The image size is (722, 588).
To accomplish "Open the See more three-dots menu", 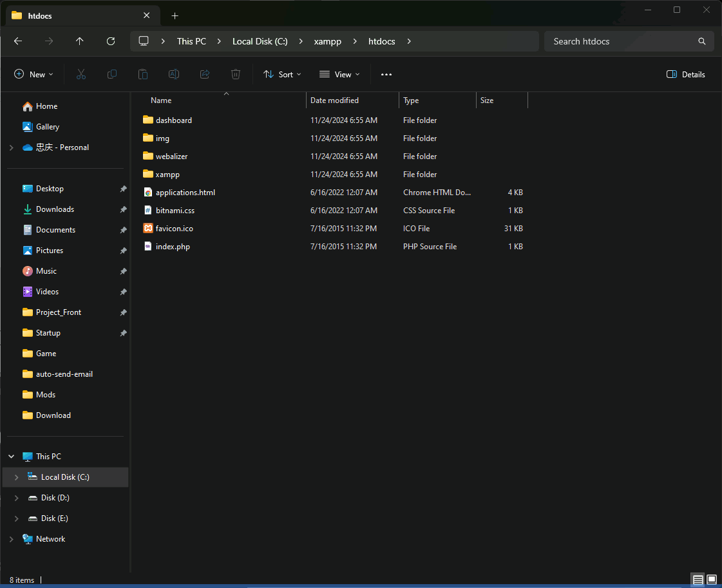I will pyautogui.click(x=386, y=74).
